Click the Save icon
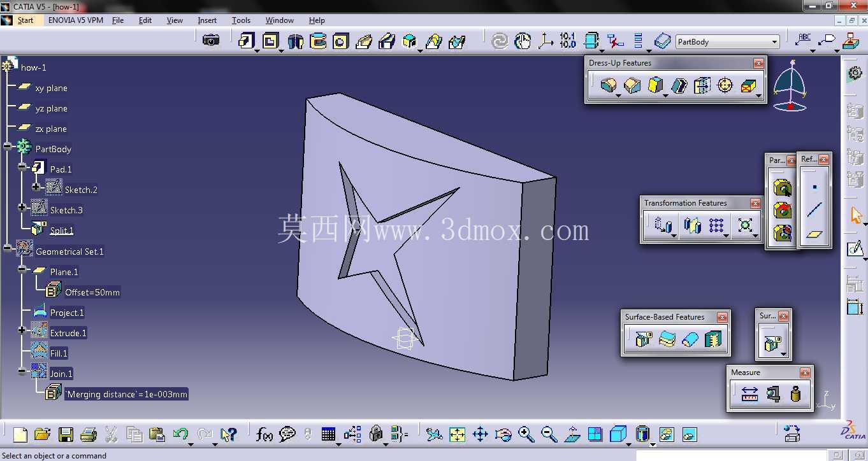 pyautogui.click(x=66, y=435)
